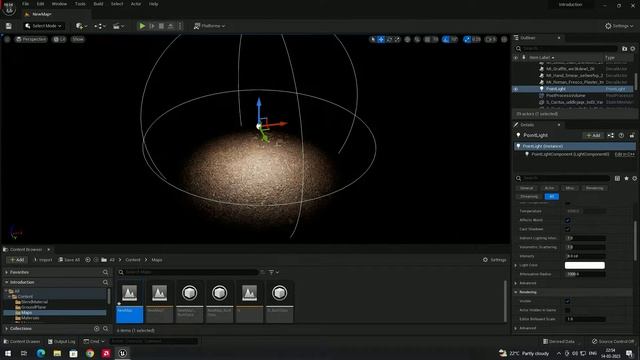Open the Help menu
This screenshot has height=360, width=640.
pyautogui.click(x=153, y=4)
